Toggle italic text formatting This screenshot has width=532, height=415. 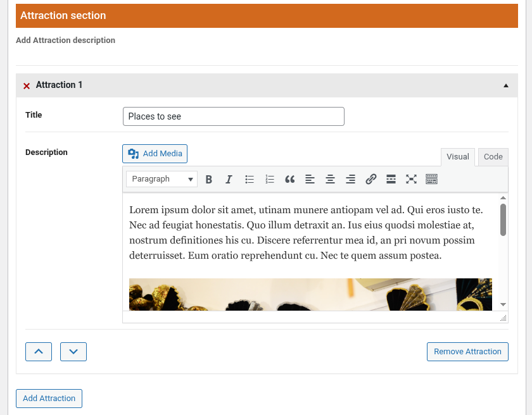(229, 180)
